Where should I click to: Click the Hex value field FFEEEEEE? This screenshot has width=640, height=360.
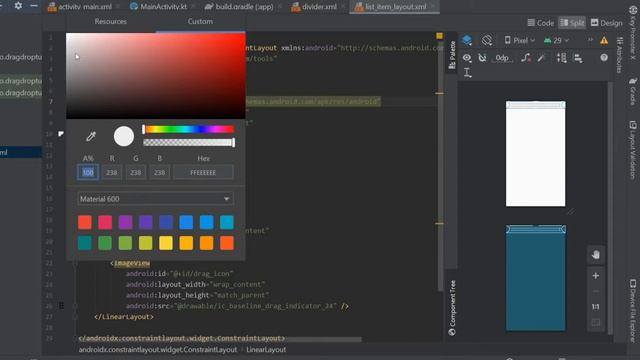click(x=203, y=172)
